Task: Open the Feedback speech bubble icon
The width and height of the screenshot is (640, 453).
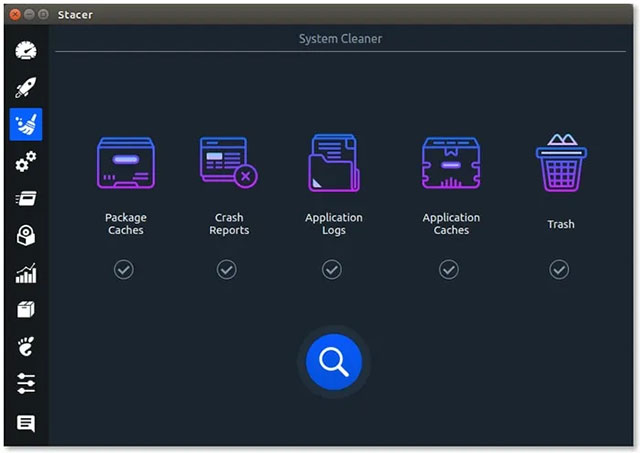Action: [x=26, y=423]
